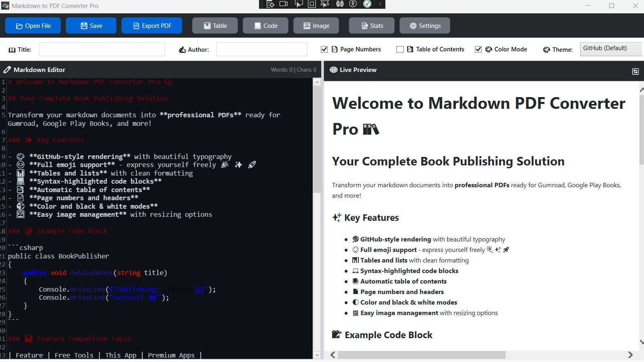Click into the Title input field
This screenshot has width=644, height=362.
click(102, 49)
